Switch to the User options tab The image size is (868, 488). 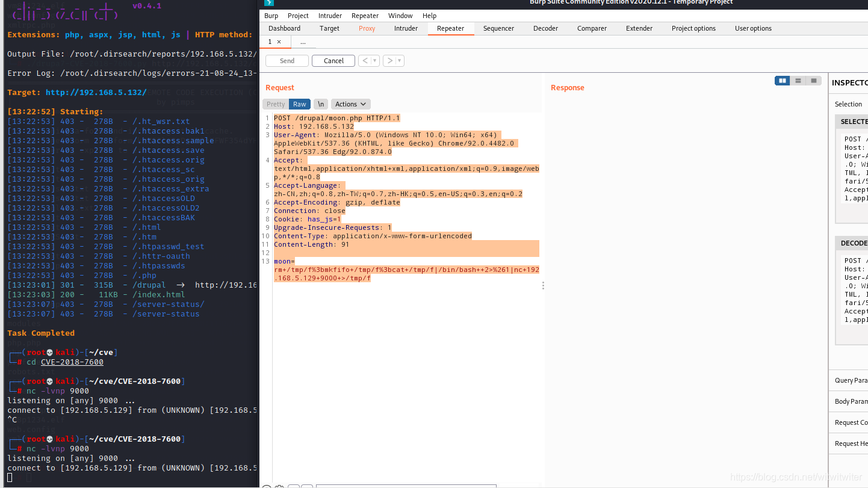(x=753, y=28)
